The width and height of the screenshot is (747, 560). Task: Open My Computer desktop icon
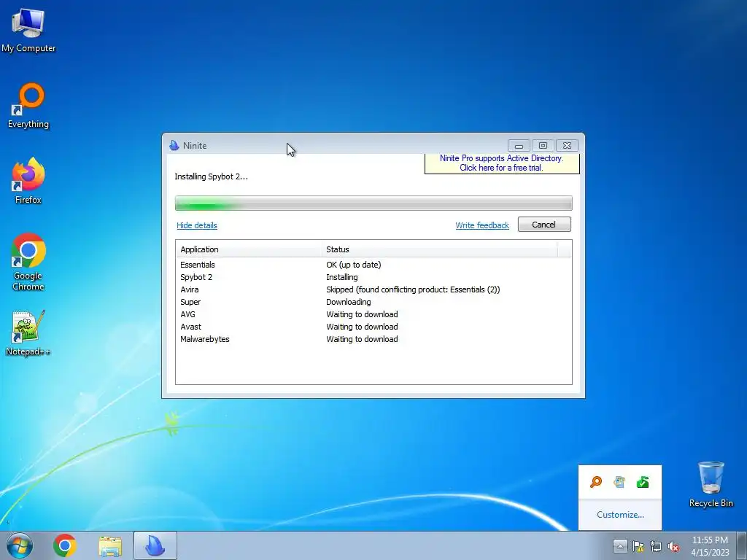[28, 30]
